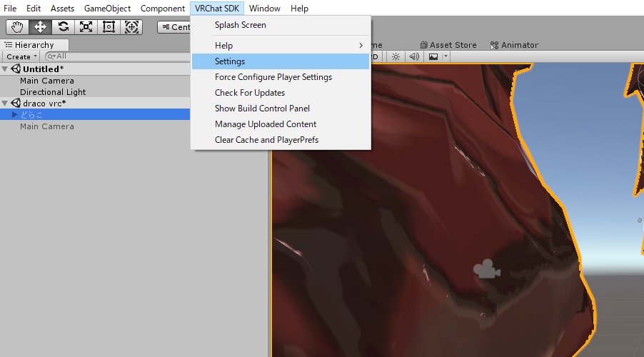Open the GameObject menu
Viewport: 644px width, 357px height.
click(x=107, y=9)
